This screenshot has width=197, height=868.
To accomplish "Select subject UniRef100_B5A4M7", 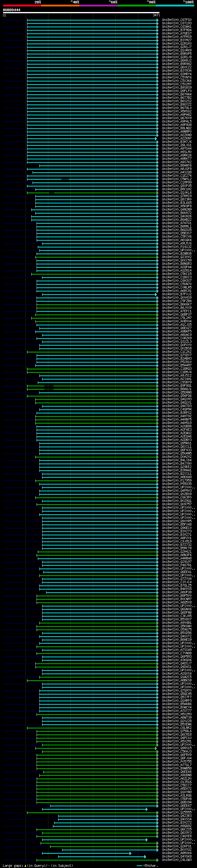I will point(177,365).
